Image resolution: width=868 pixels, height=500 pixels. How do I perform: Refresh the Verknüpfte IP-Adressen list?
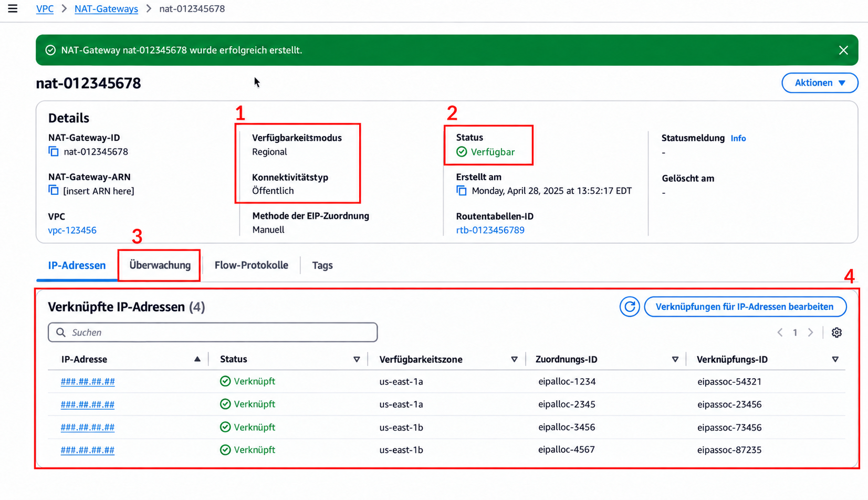click(630, 307)
